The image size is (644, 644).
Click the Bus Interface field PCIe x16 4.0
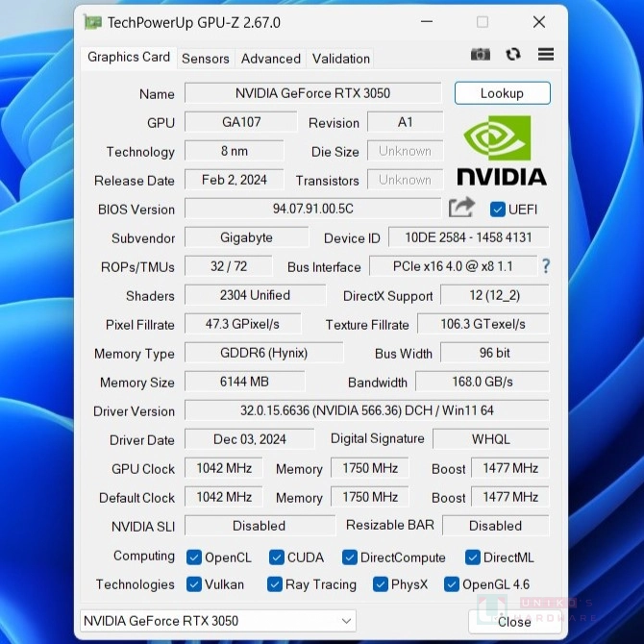pos(453,266)
